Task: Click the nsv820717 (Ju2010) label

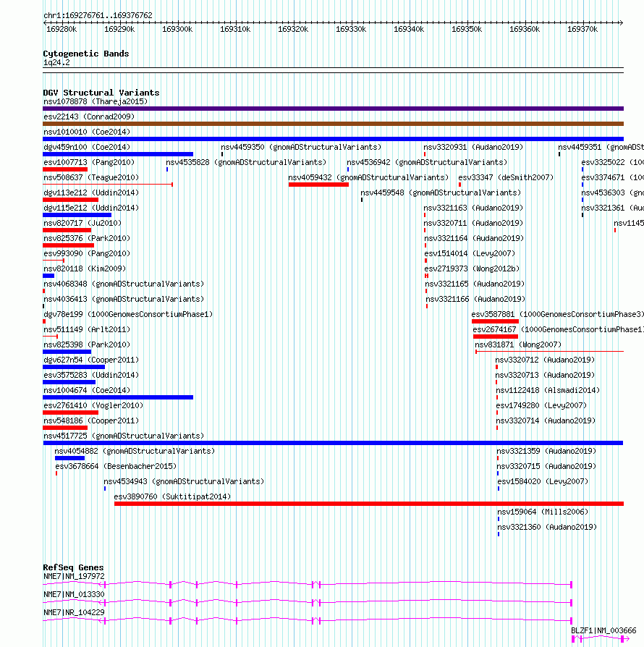Action: click(x=82, y=224)
